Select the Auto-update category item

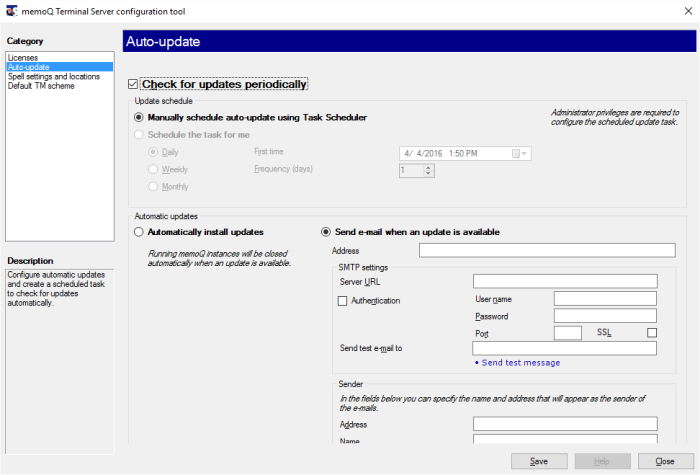[x=28, y=67]
